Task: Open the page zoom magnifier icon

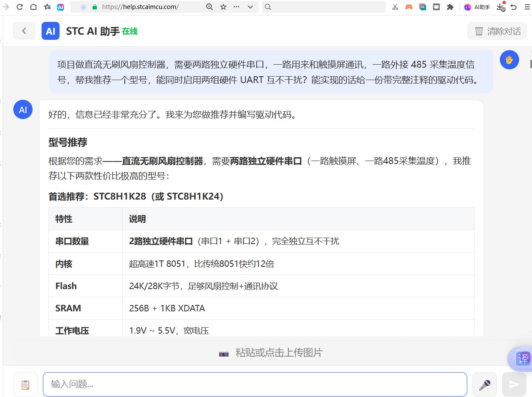Action: pyautogui.click(x=209, y=7)
